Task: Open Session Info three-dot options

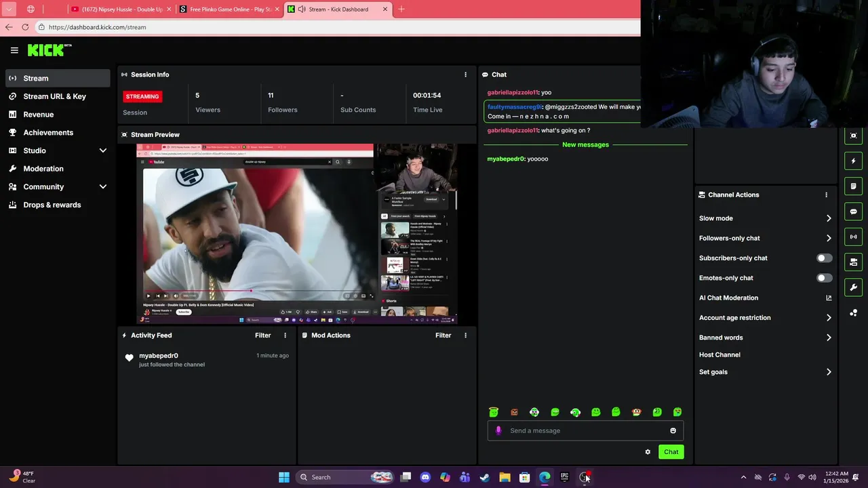Action: pyautogui.click(x=465, y=75)
